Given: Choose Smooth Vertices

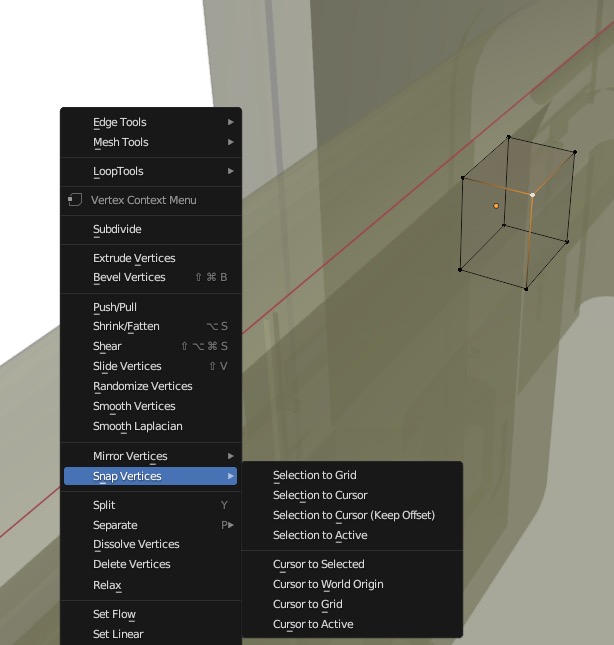Looking at the screenshot, I should [x=151, y=406].
